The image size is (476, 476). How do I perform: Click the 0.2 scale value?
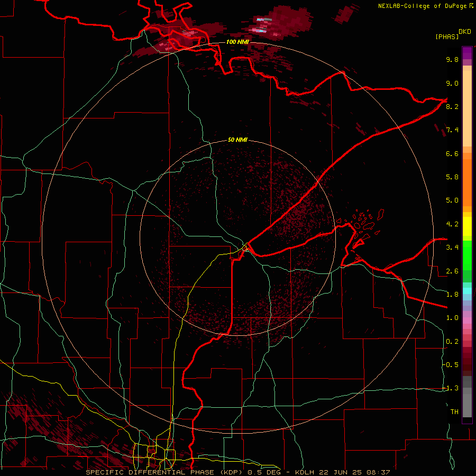452,342
